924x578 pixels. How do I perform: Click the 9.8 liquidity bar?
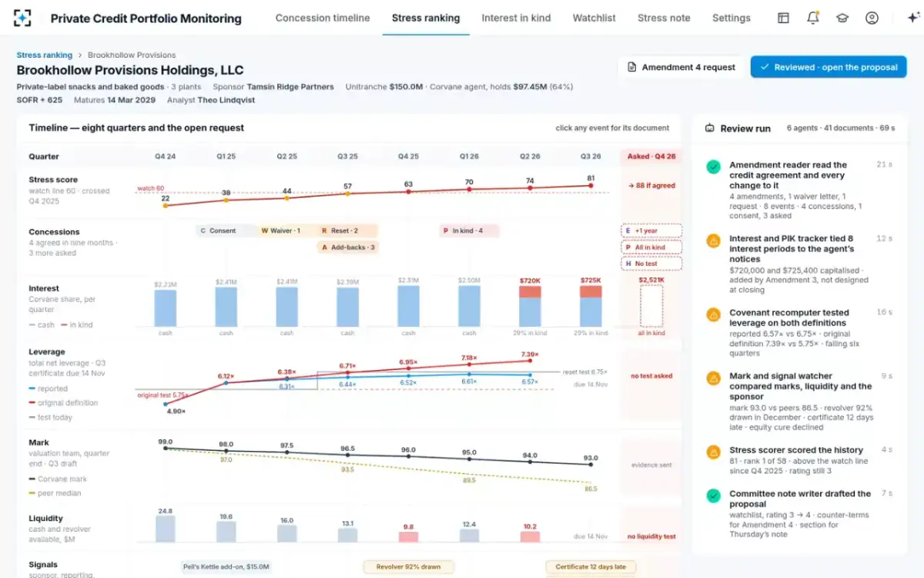[x=408, y=536]
